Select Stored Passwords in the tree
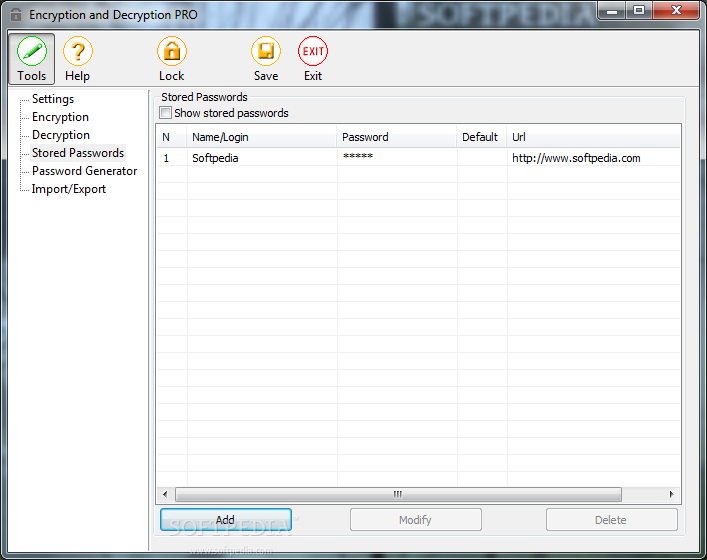 click(78, 153)
